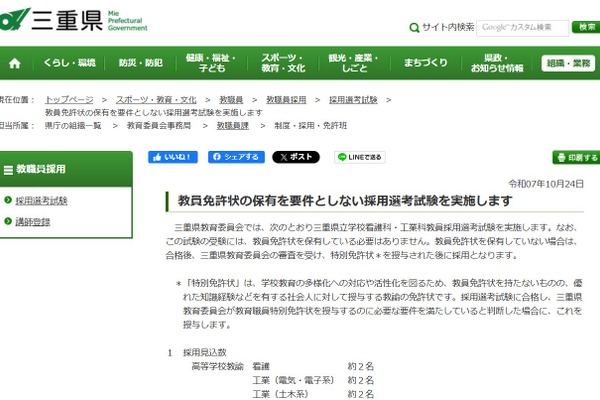Open the スポーツ・教育・文化 menu
This screenshot has width=600, height=400.
tap(283, 63)
